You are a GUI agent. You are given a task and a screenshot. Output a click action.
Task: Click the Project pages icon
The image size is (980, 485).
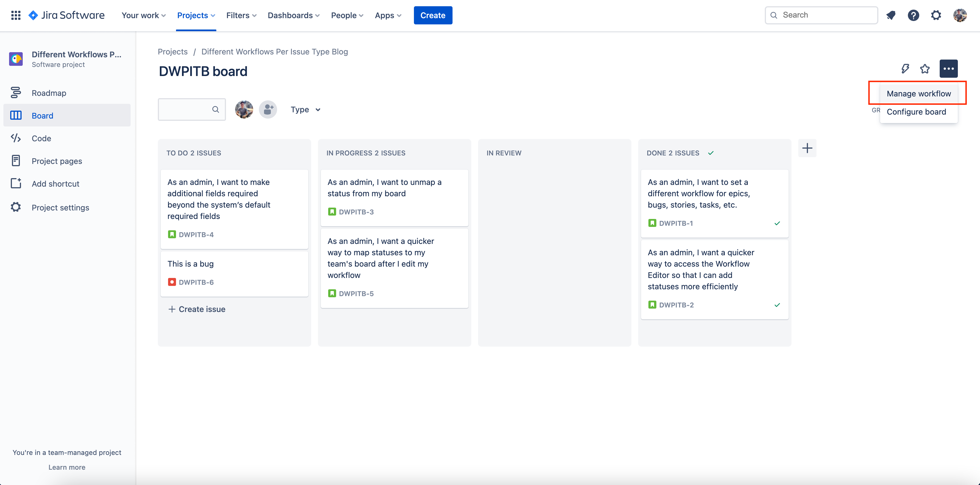[16, 161]
